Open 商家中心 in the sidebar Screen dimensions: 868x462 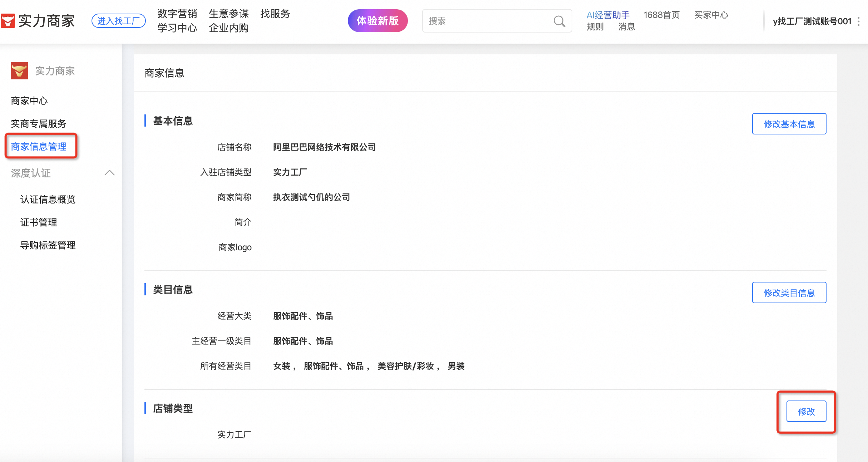point(29,101)
